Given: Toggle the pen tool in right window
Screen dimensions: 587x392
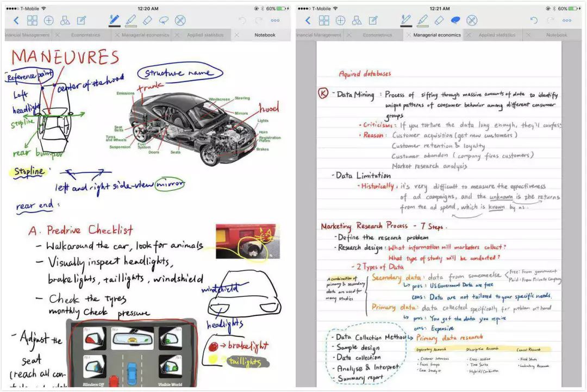Looking at the screenshot, I should [x=406, y=20].
